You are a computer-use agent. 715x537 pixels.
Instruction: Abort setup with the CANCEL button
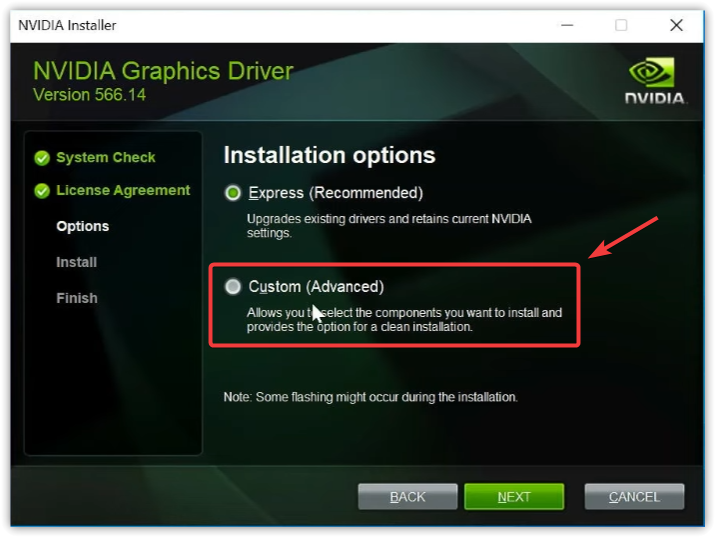click(634, 496)
